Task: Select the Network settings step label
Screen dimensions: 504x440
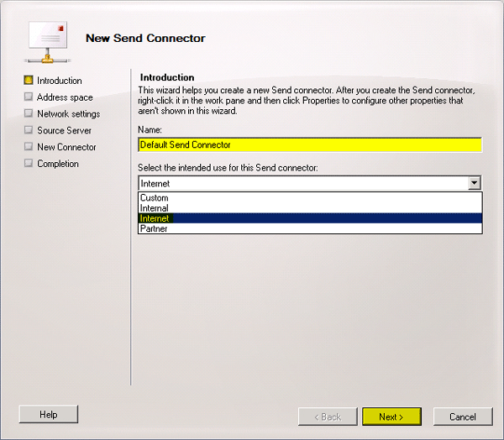Action: (69, 113)
